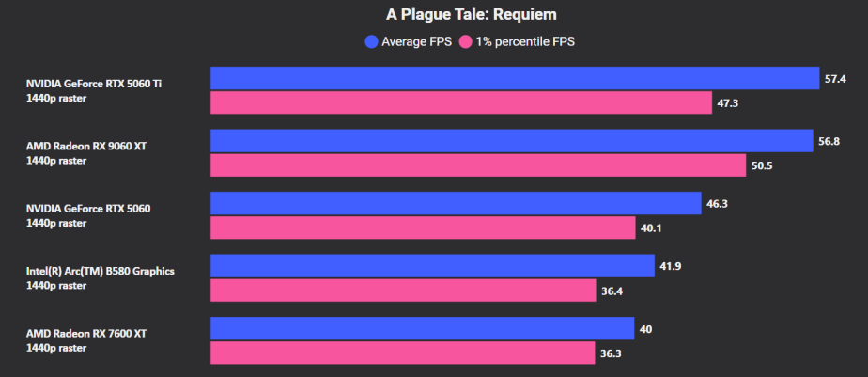
Task: Select the RX 9060 XT 1% percentile bar
Action: [x=478, y=165]
